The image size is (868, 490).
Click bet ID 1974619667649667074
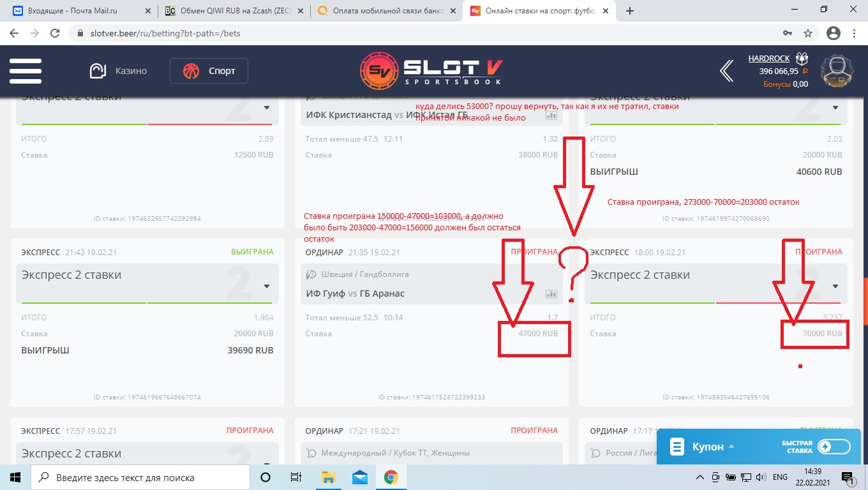(x=147, y=397)
